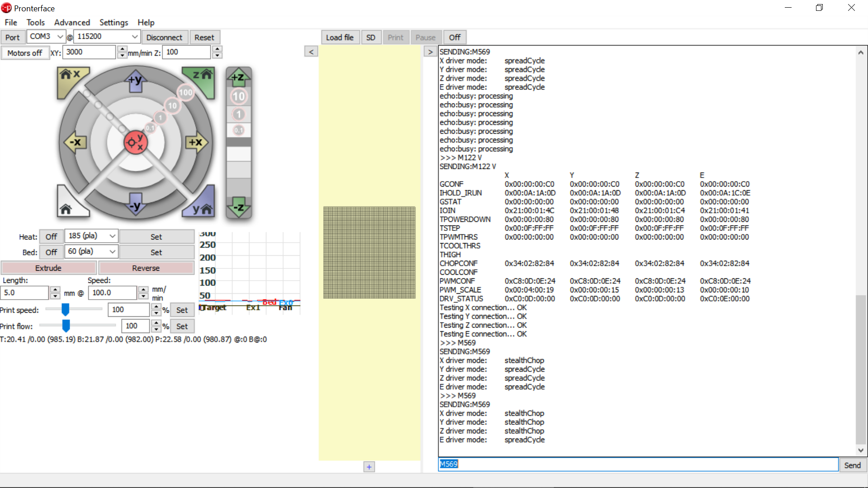Open the Settings menu

pyautogui.click(x=113, y=22)
